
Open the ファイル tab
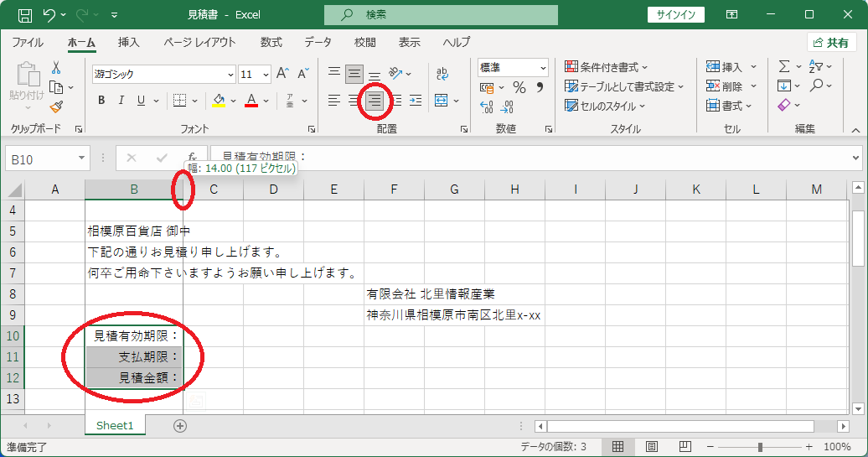28,43
